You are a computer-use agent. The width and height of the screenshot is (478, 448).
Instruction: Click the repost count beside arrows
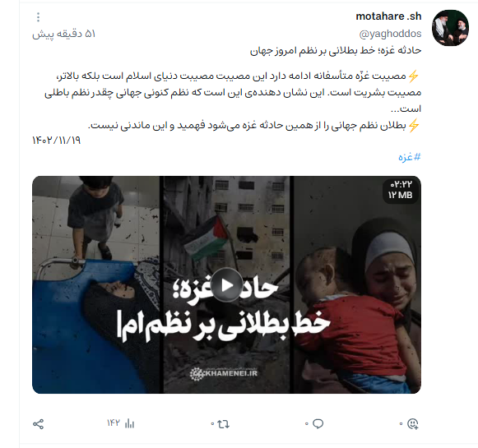(212, 424)
